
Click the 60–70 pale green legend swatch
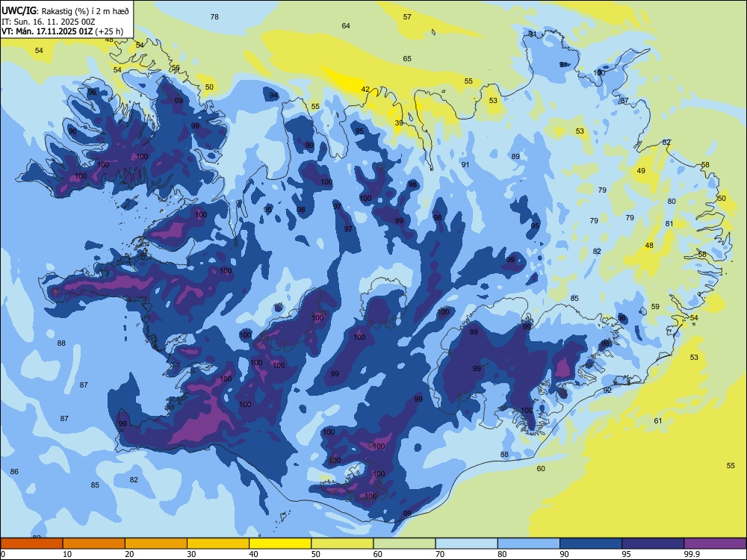(x=404, y=544)
